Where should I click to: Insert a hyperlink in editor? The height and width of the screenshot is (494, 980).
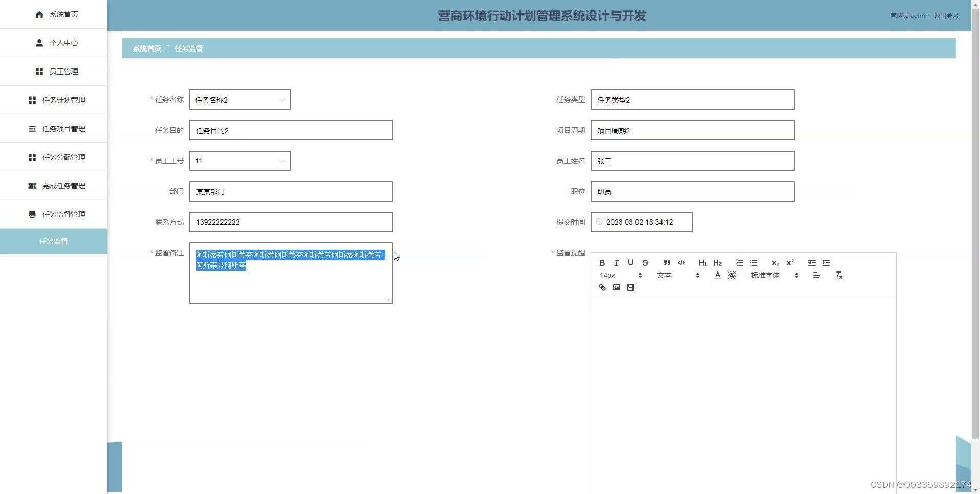602,287
